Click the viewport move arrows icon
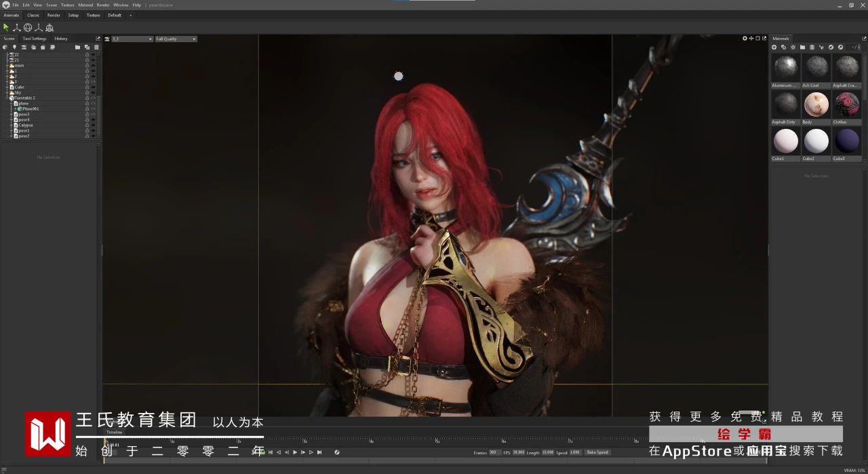Viewport: 868px width, 474px height. 751,39
